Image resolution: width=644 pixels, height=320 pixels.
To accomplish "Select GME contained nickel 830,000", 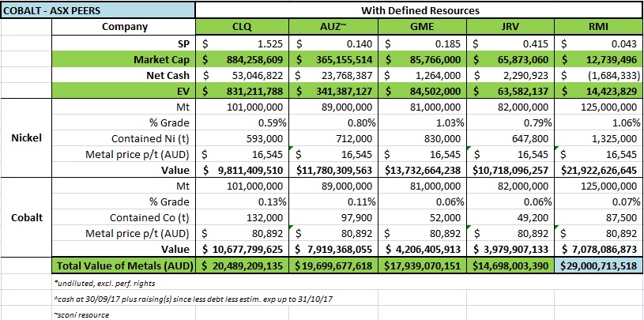I will coord(422,138).
